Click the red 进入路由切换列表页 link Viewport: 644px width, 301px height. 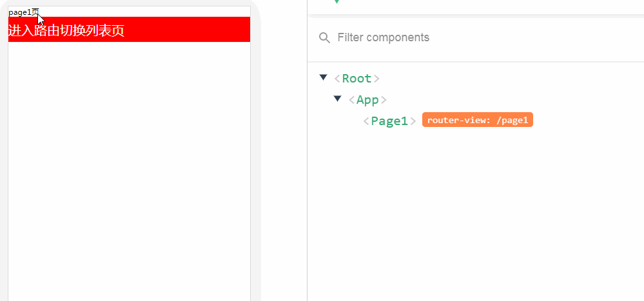pyautogui.click(x=129, y=30)
